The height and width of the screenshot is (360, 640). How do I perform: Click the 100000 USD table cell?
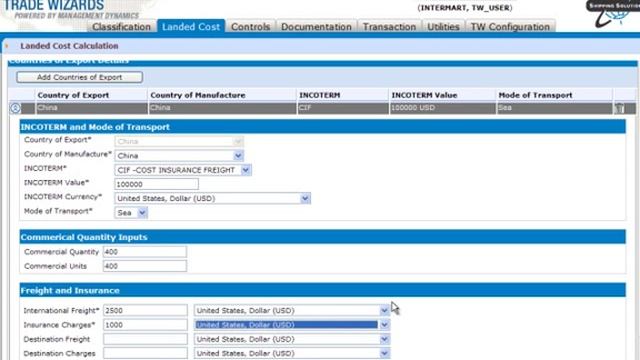442,108
